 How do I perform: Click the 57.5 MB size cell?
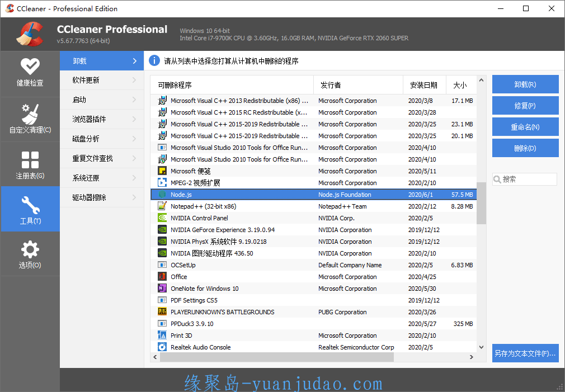pos(462,195)
